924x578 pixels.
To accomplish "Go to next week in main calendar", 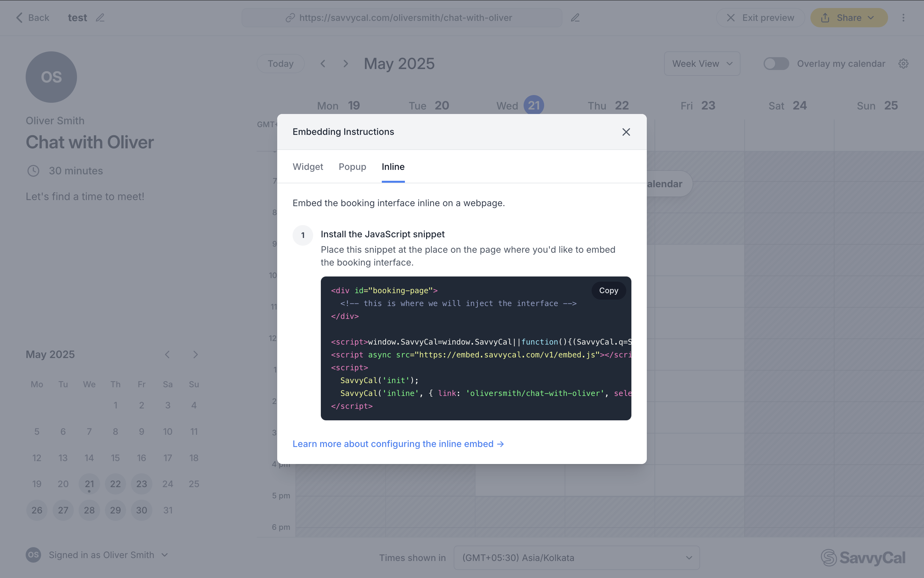I will point(346,64).
